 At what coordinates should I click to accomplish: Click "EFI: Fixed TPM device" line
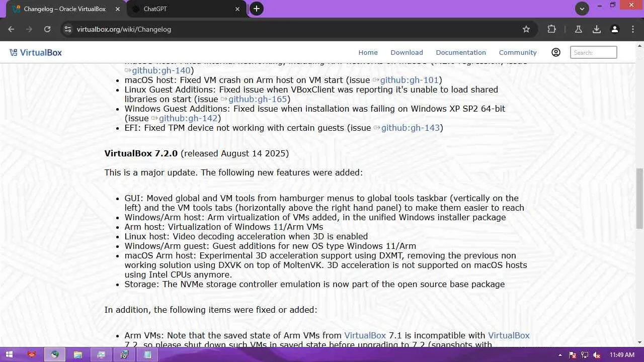click(284, 128)
